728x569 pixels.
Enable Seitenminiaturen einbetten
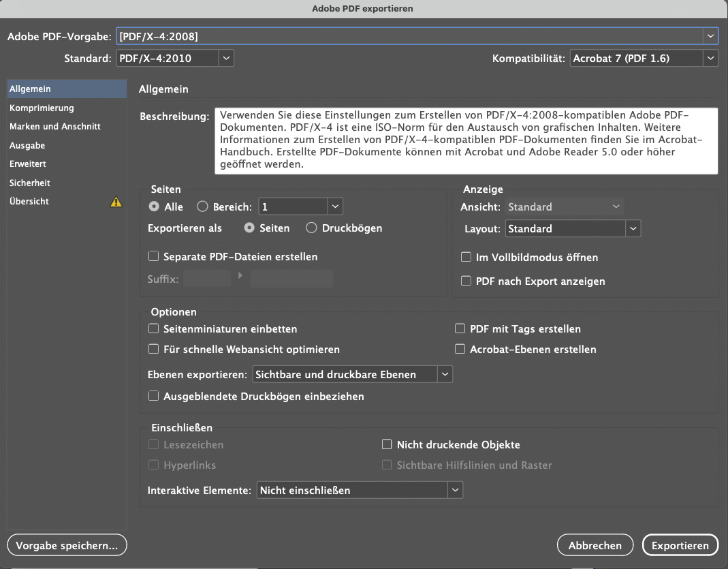point(154,329)
